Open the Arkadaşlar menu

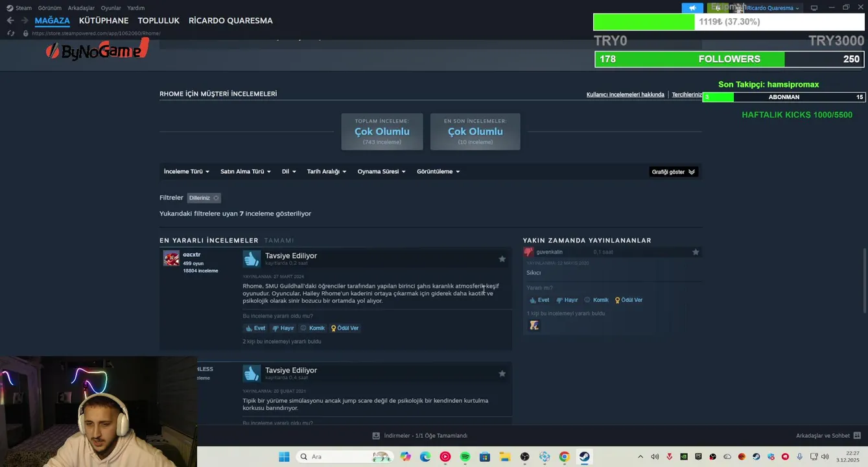[x=81, y=8]
